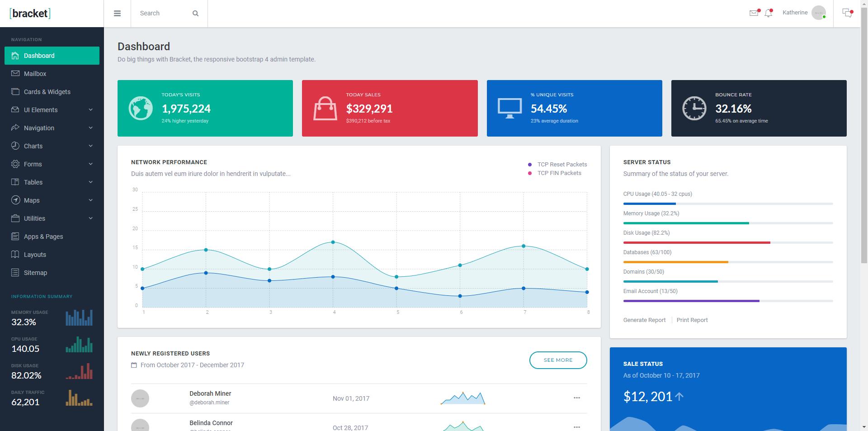Click the "1,975,224" visits value

[186, 109]
